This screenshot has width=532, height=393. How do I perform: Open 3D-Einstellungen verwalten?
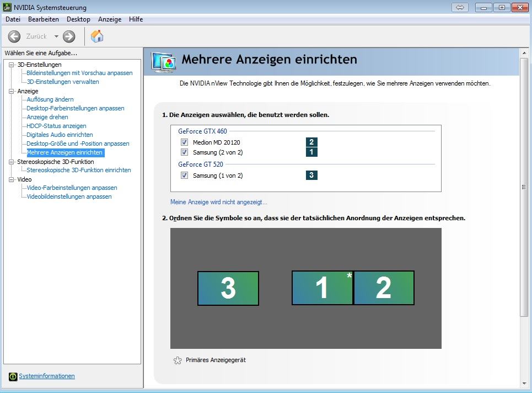pyautogui.click(x=63, y=82)
